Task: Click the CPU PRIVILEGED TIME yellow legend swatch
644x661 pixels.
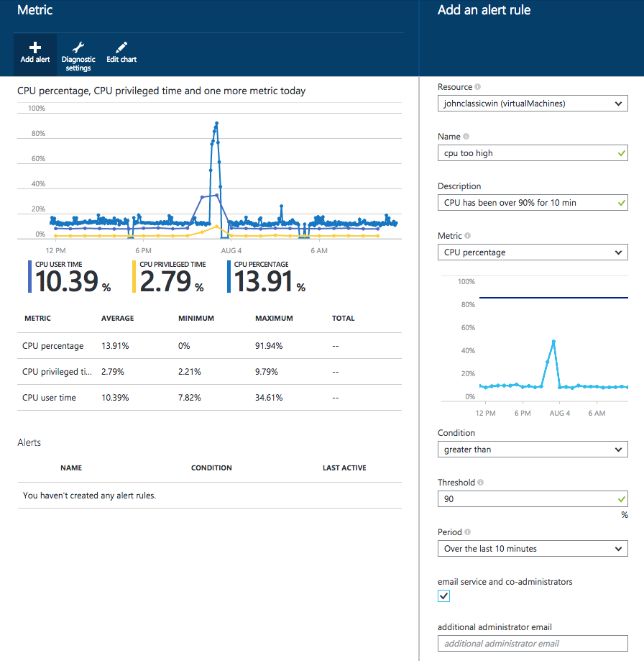Action: point(134,276)
